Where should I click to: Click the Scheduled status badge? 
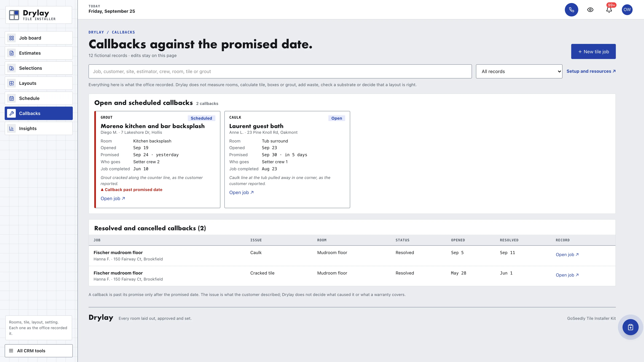pos(201,118)
